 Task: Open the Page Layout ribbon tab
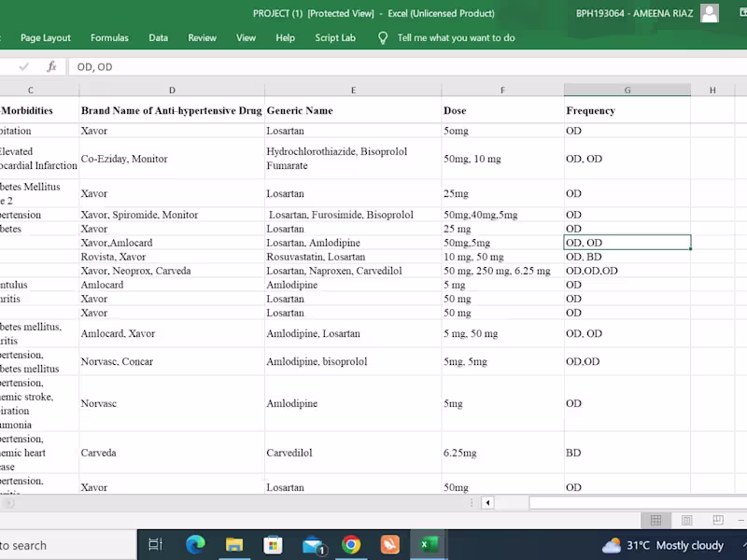click(46, 38)
